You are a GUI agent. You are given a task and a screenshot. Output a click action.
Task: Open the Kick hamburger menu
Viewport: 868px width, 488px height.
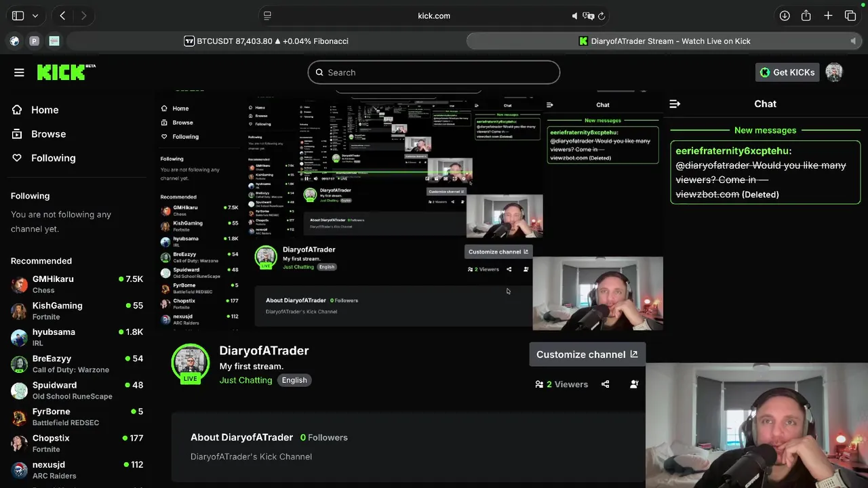coord(19,73)
